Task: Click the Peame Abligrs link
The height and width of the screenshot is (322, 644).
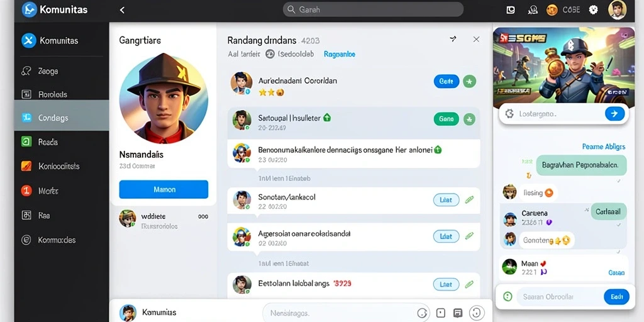Action: point(604,147)
